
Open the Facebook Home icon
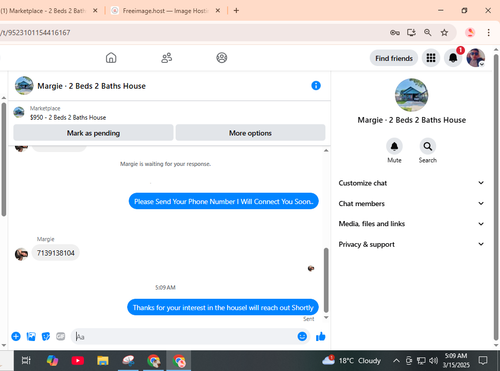111,58
